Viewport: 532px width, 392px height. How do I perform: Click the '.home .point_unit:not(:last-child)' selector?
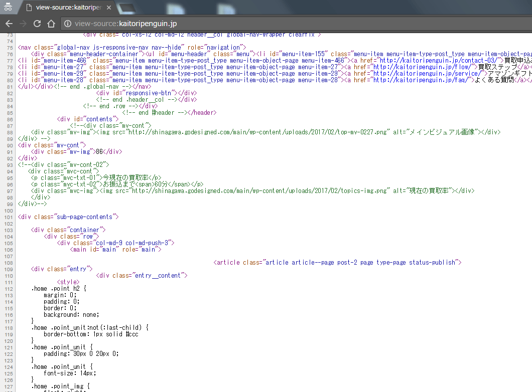click(86, 328)
